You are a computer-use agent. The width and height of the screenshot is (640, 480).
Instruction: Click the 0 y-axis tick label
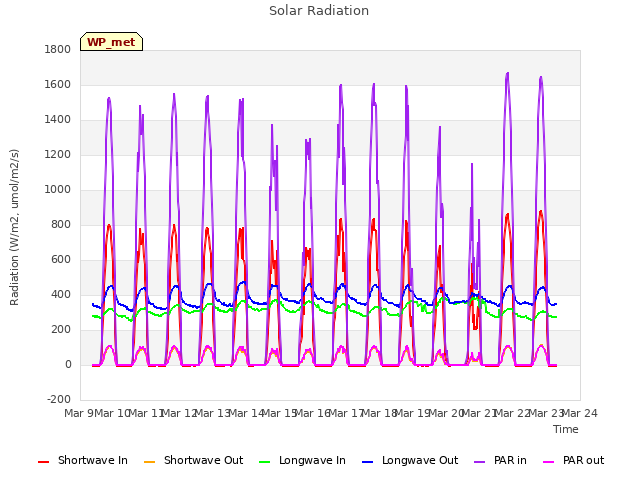point(68,364)
